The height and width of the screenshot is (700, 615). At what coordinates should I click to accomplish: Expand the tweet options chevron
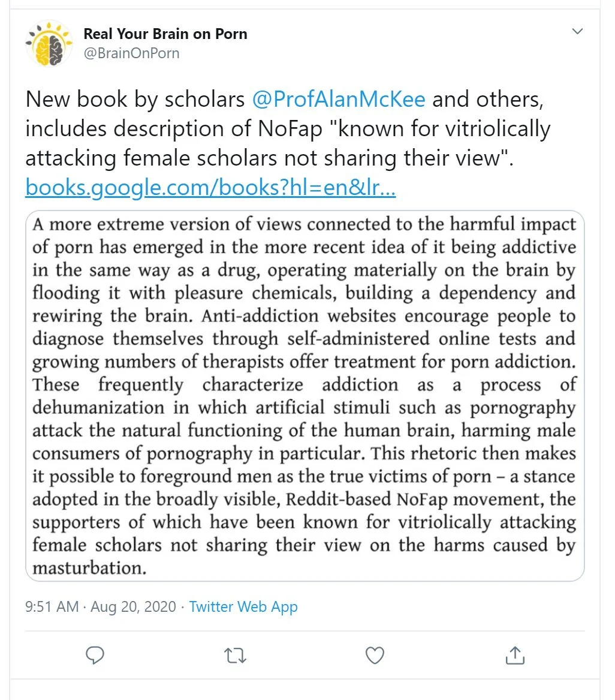pos(578,31)
